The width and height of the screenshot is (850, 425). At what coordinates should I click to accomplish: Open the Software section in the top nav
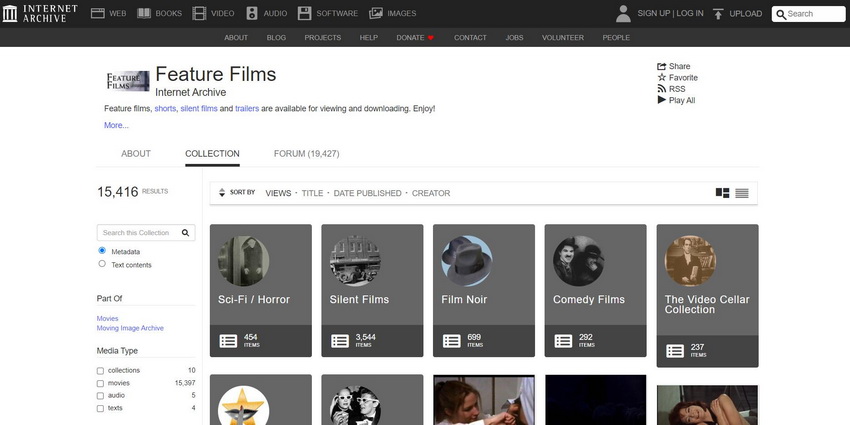[325, 14]
